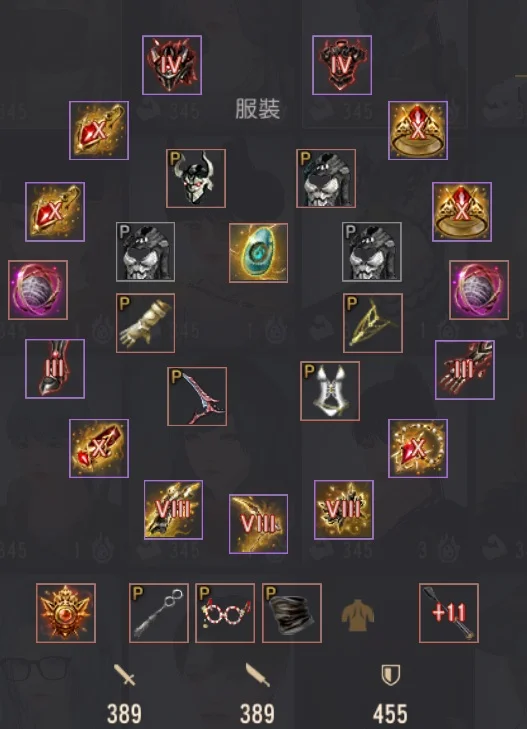Open the red polka-dot glasses slot
527x729 pixels.
pyautogui.click(x=225, y=613)
